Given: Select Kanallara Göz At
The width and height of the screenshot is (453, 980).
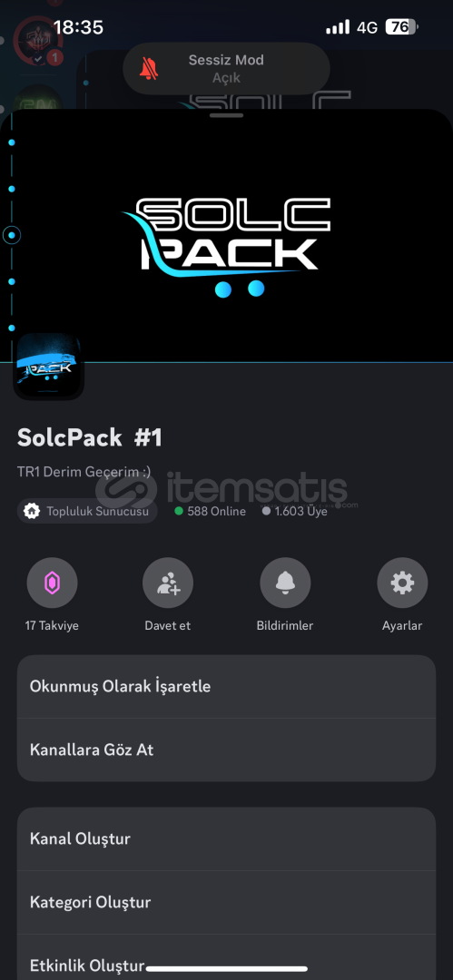Looking at the screenshot, I should [227, 750].
